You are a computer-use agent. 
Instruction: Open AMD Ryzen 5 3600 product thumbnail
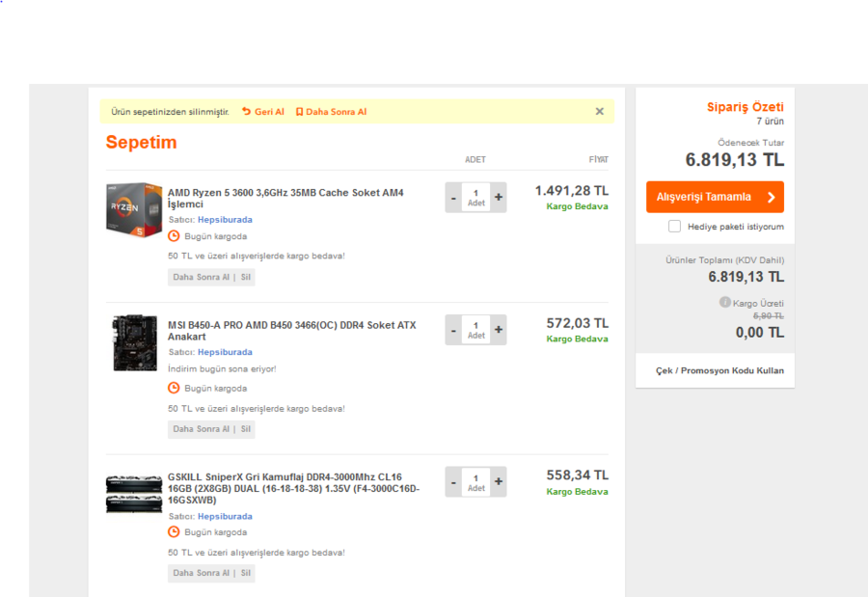(x=134, y=210)
